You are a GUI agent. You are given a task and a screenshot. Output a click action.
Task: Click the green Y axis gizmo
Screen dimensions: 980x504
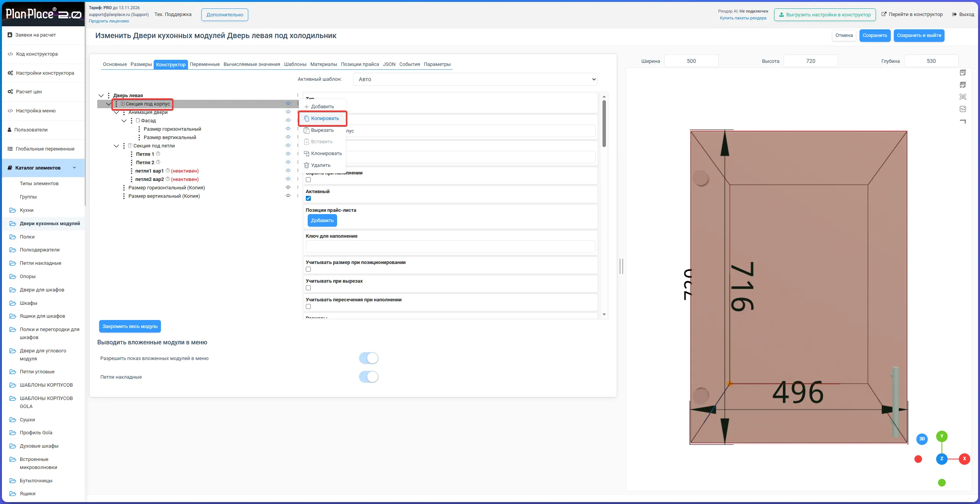pyautogui.click(x=941, y=437)
